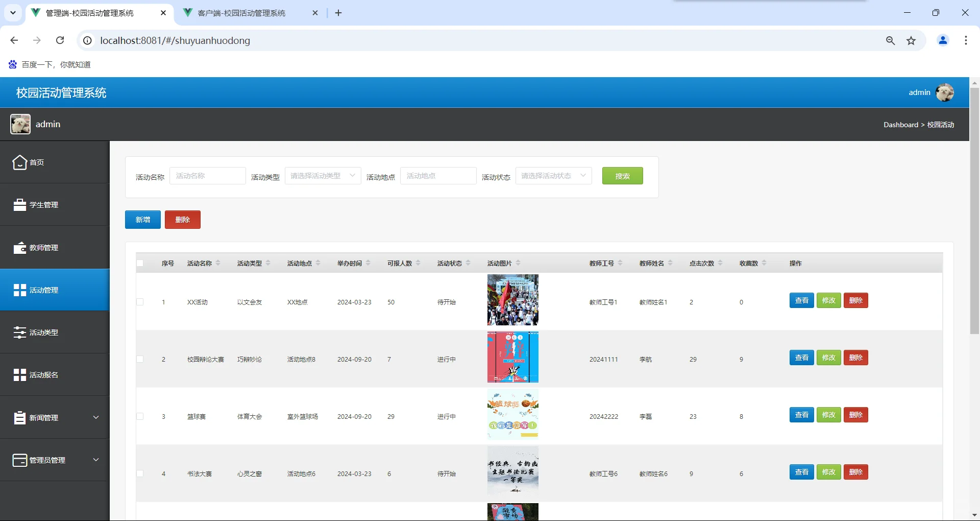
Task: Click the 管理员管理 card icon
Action: tap(19, 460)
